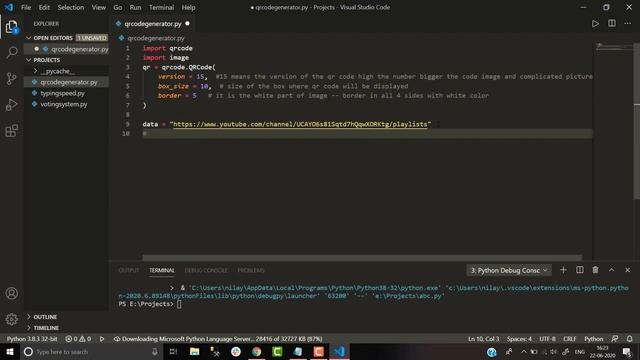Click the unsaved dot on qrcodegenerator.py tab

187,24
